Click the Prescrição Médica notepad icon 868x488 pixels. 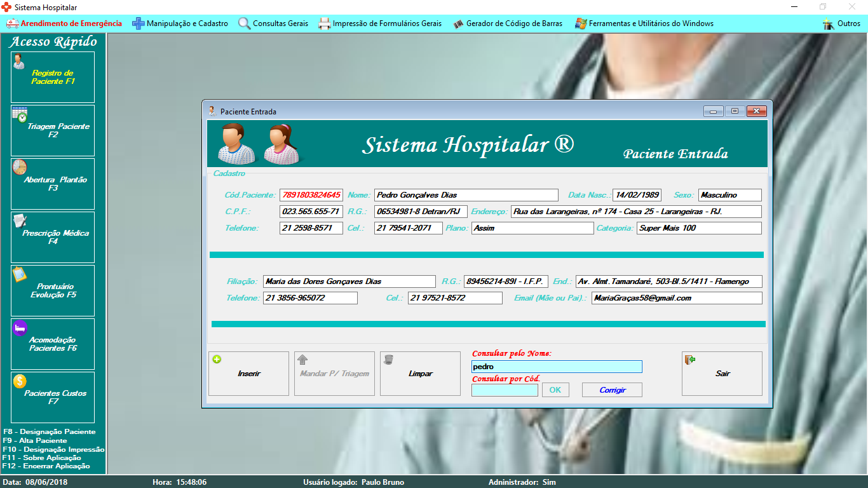20,220
